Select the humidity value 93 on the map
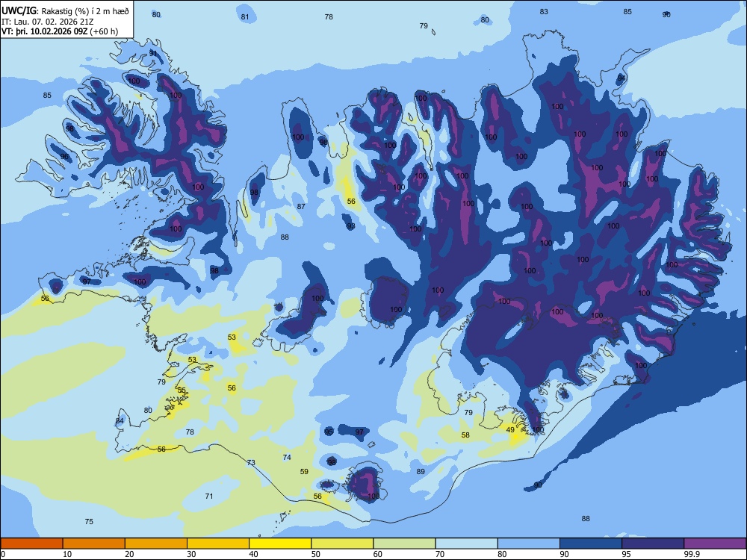Screen dimensions: 747x560 [350, 225]
